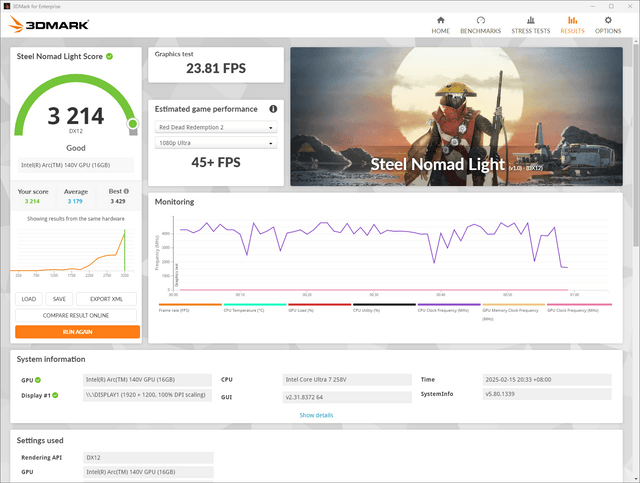The image size is (640, 483).
Task: Toggle the CPU Temperature legend entry
Action: (x=255, y=307)
